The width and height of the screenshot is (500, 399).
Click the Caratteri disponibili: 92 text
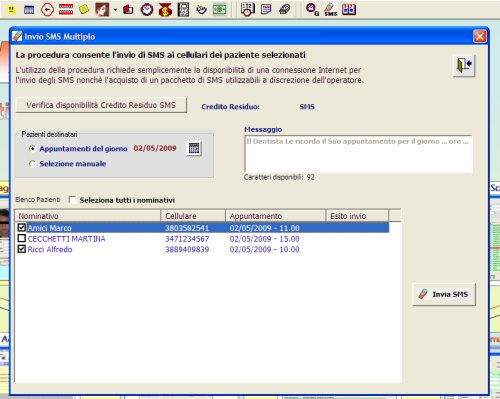coord(279,177)
